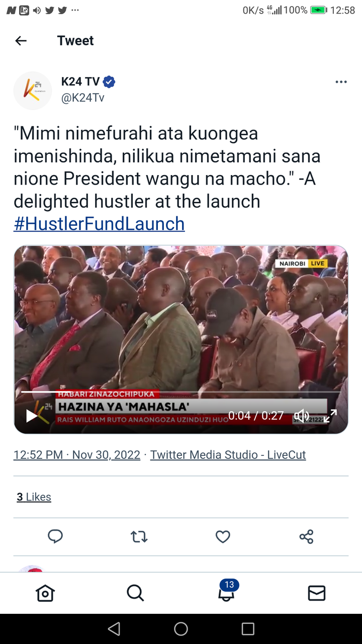
Task: Tap the share icon
Action: [x=306, y=537]
